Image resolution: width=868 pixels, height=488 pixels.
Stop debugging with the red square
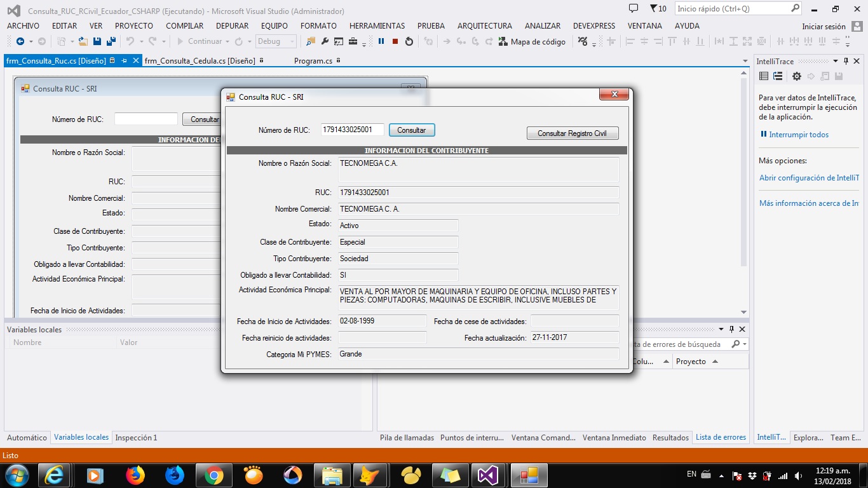[395, 41]
